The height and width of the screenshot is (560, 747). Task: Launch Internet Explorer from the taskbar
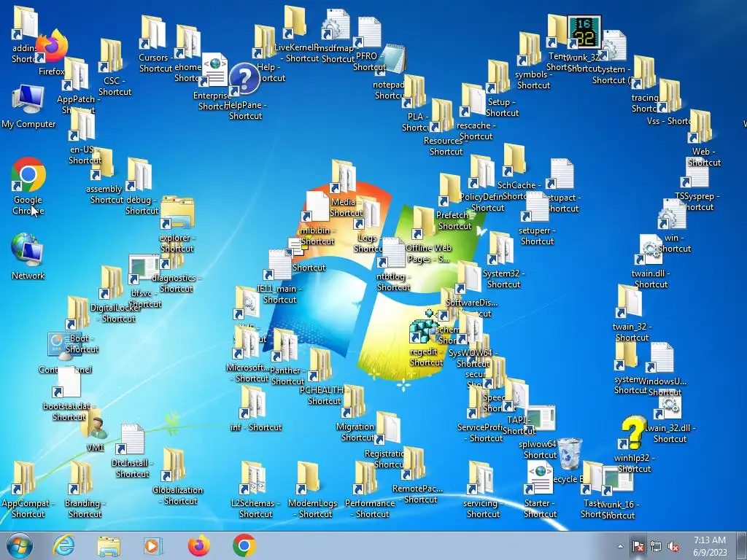coord(64,545)
